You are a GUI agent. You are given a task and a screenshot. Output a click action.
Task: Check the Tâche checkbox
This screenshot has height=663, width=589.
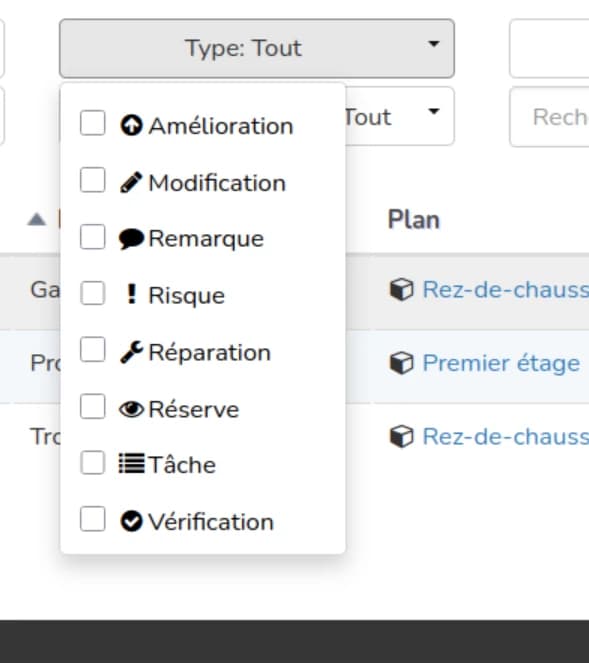pyautogui.click(x=93, y=462)
